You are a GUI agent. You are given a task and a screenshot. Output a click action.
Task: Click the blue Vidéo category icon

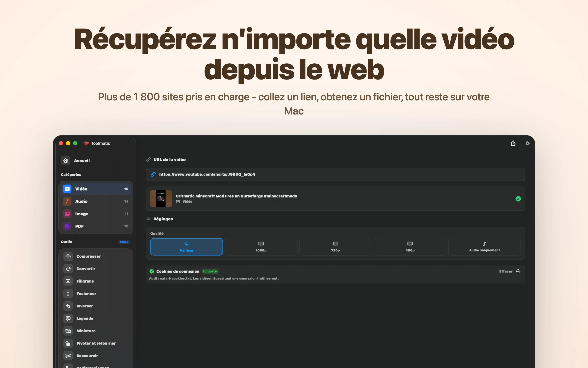coord(67,189)
